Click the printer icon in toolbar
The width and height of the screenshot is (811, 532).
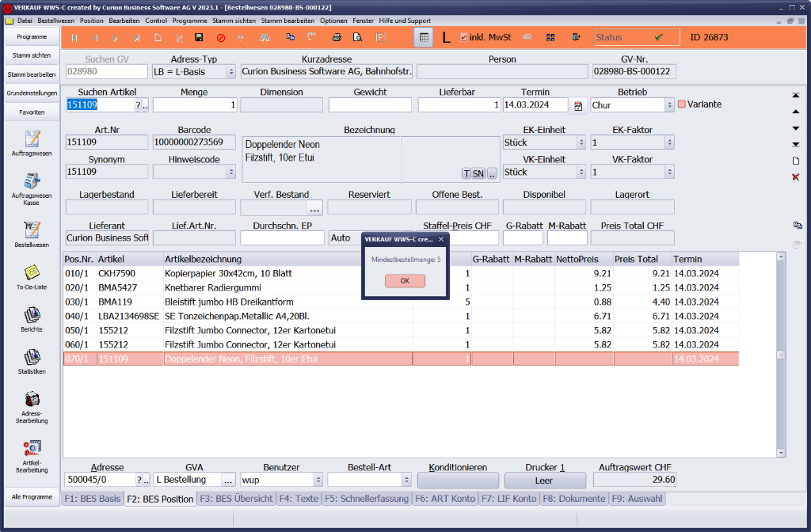tap(337, 37)
